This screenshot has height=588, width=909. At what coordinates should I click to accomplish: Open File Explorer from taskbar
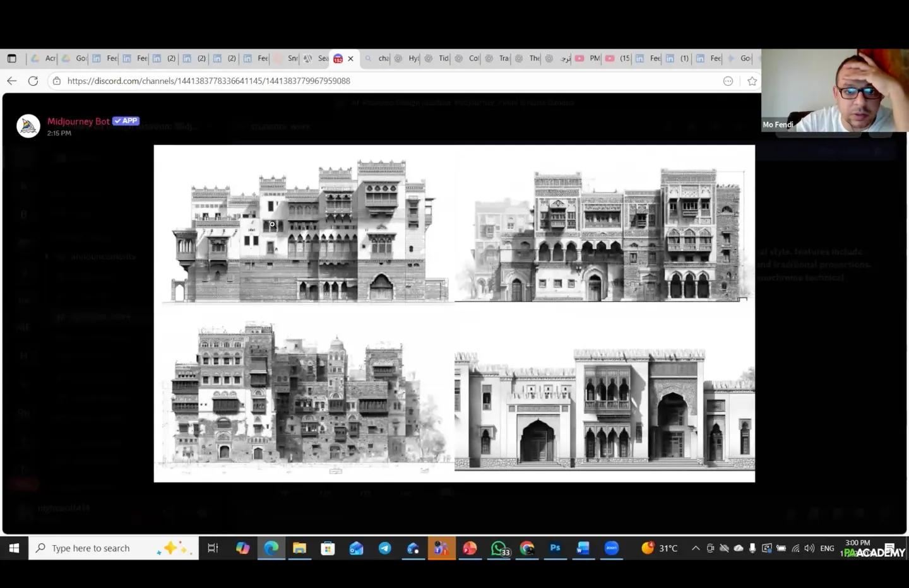(299, 548)
